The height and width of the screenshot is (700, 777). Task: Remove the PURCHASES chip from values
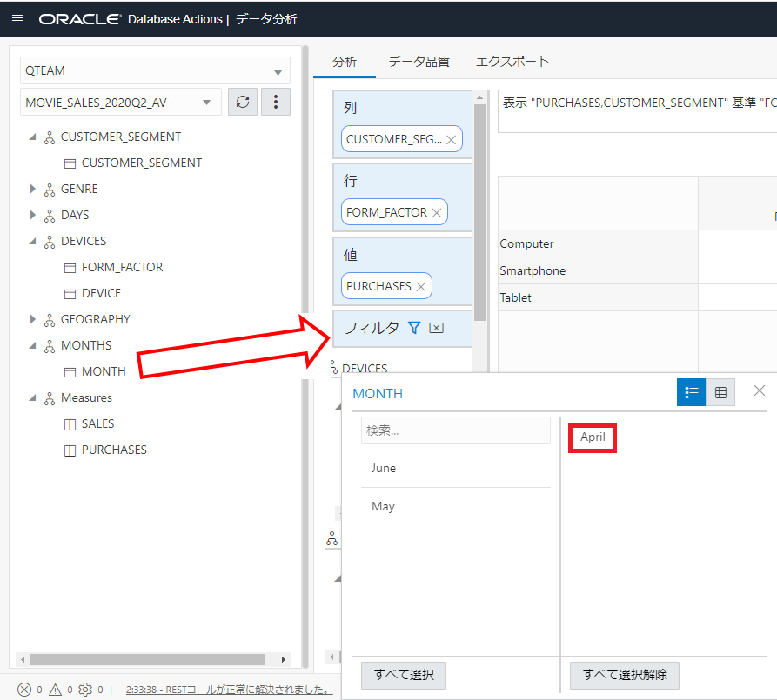click(421, 286)
